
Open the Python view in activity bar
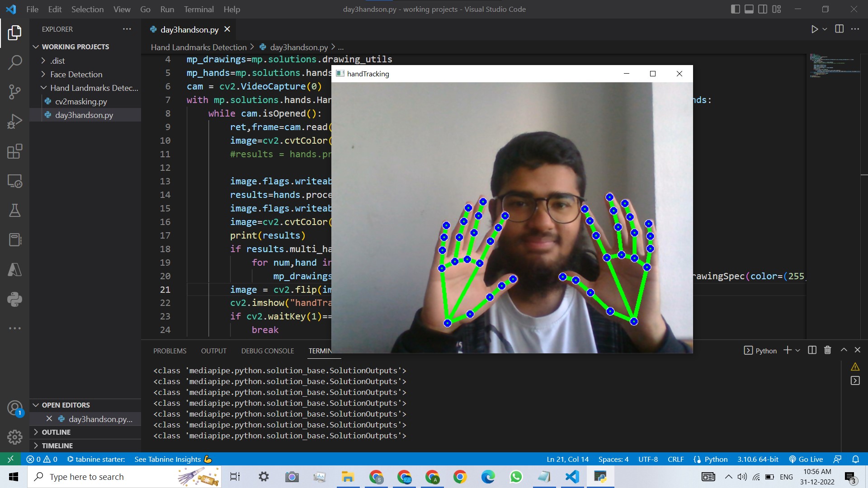point(14,299)
